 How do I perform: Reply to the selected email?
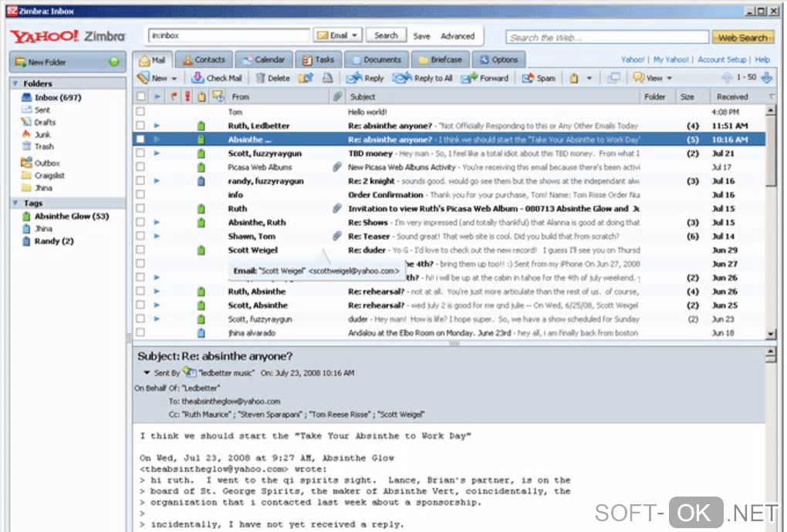click(x=366, y=78)
